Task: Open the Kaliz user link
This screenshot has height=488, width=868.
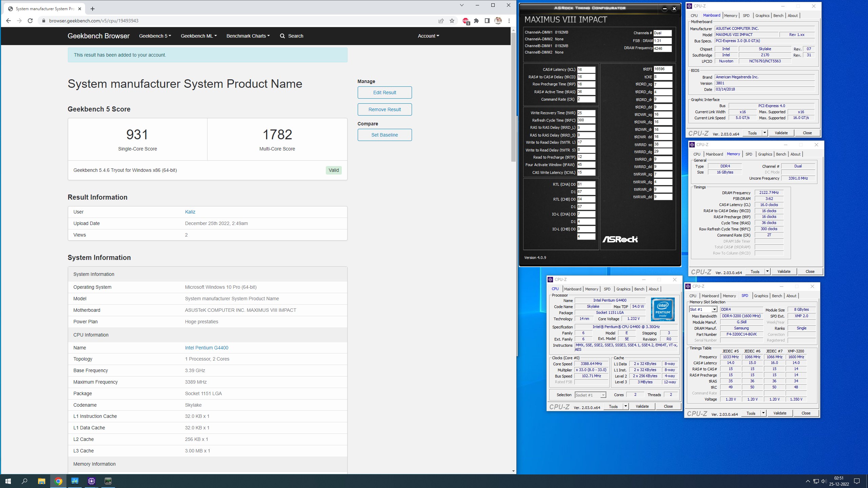Action: (x=190, y=212)
